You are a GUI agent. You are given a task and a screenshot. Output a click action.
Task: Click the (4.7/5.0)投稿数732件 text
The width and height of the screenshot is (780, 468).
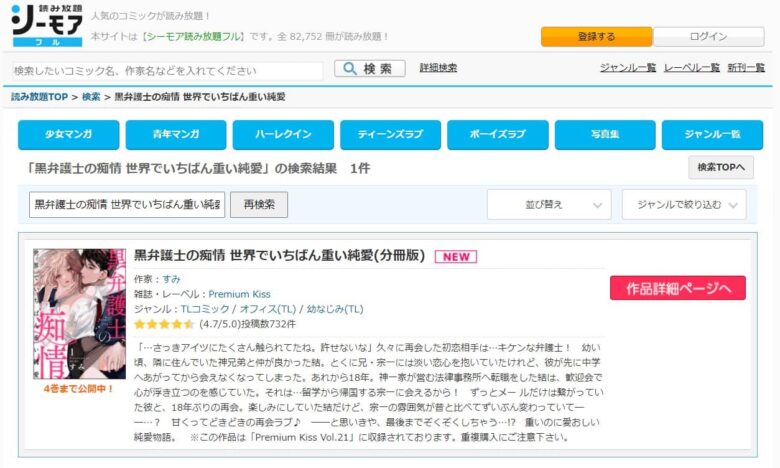(247, 324)
